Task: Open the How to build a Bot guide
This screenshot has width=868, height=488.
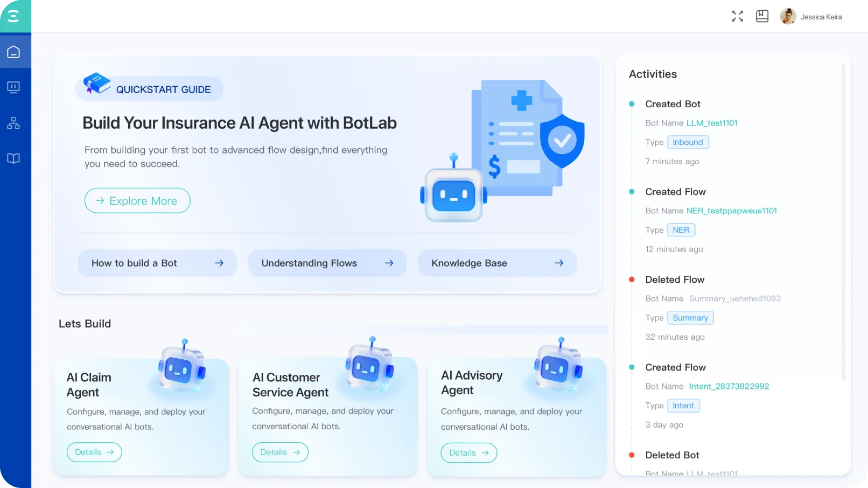Action: (157, 263)
